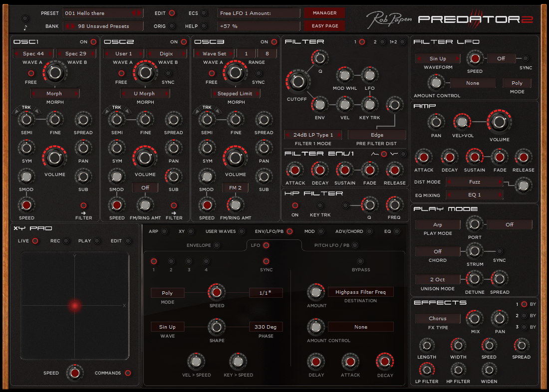Screen dimensions: 549x392
Task: Switch to the Easy Page
Action: (324, 25)
